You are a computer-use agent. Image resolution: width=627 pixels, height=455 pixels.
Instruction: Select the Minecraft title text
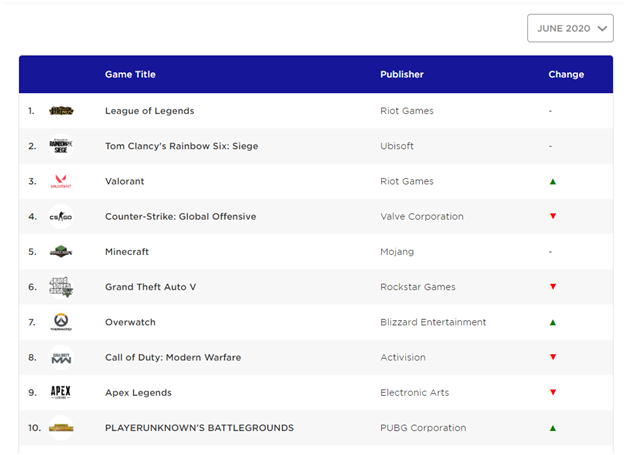[127, 251]
